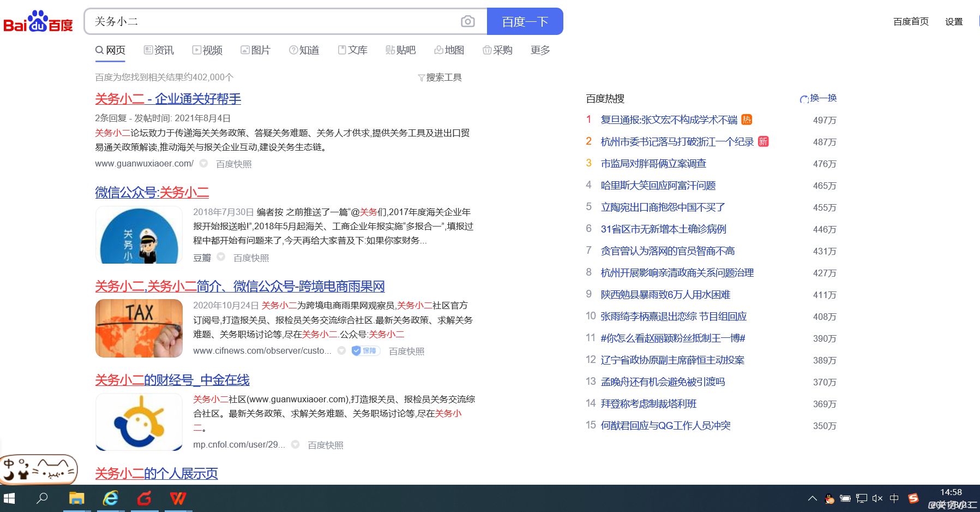Click the WeChat account avatar thumbnail
Image resolution: width=980 pixels, height=512 pixels.
[139, 235]
